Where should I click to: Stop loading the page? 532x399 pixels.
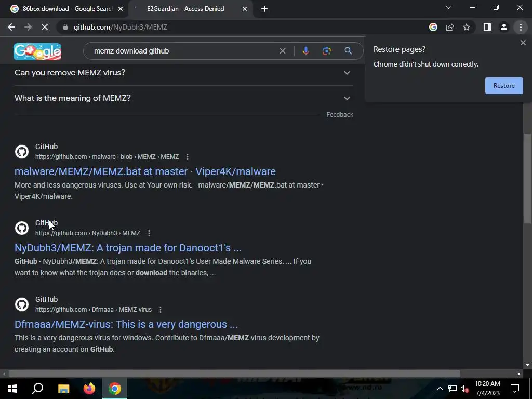tap(45, 27)
